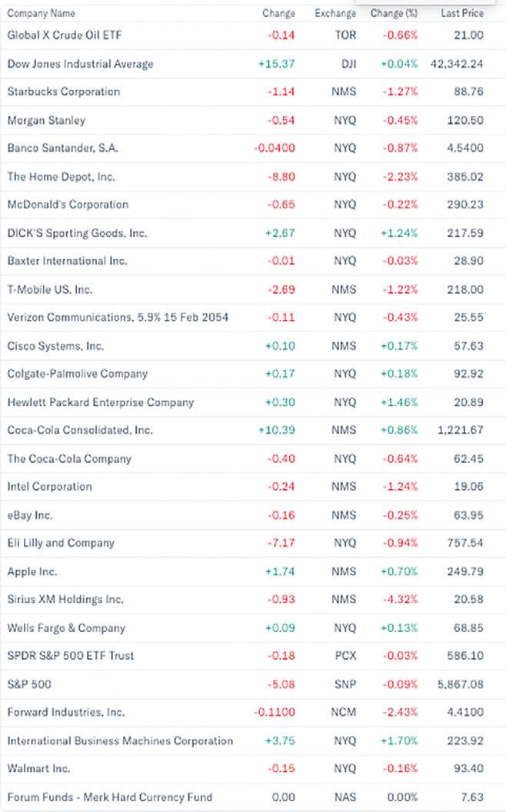Click the Exchange column header

coord(335,13)
